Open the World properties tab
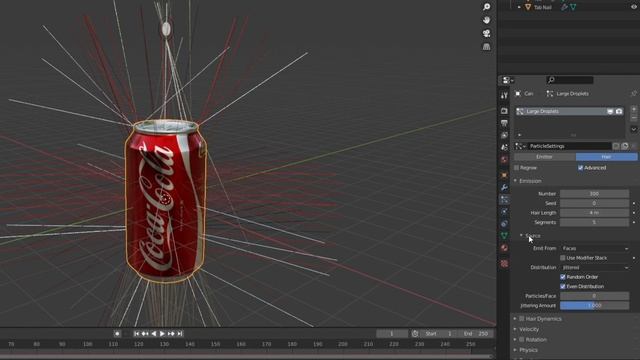The image size is (640, 360). coord(504,159)
